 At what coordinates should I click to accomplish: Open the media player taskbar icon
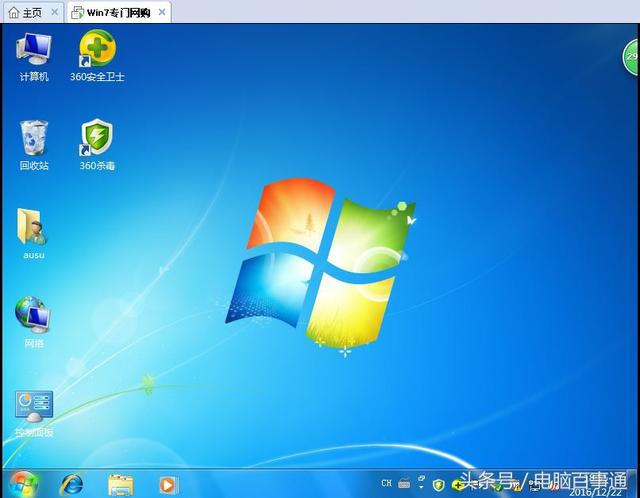click(x=168, y=484)
